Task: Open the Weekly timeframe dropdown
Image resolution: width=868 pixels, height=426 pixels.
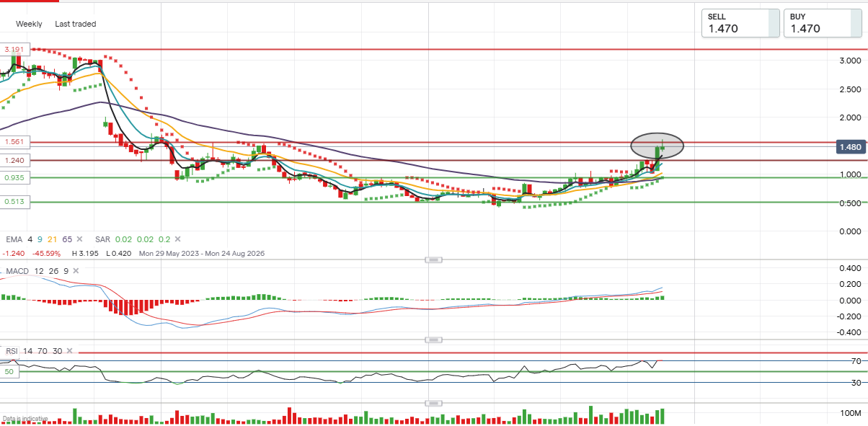Action: (x=29, y=24)
